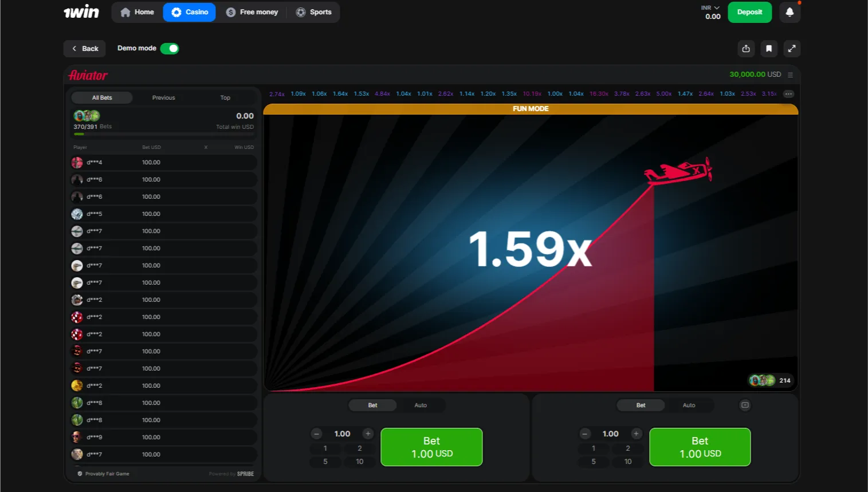Screen dimensions: 868x492
Task: Set left bet to quick amount 2
Action: tap(360, 448)
